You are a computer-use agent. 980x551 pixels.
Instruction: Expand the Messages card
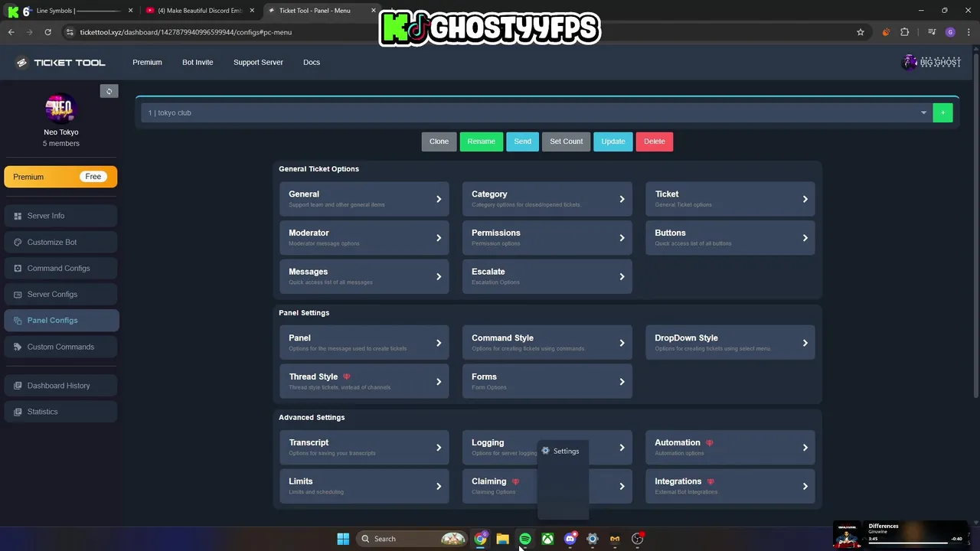pos(364,276)
